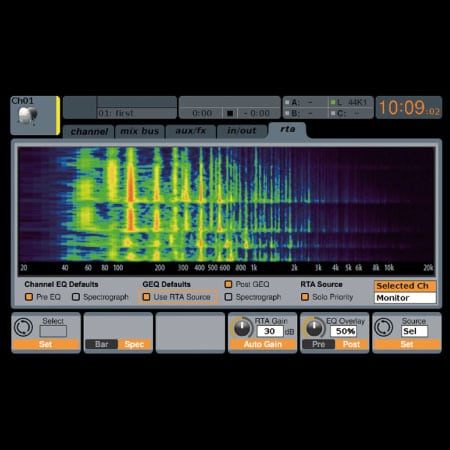Click the Set button under Select
Screen dimensions: 450x450
46,344
